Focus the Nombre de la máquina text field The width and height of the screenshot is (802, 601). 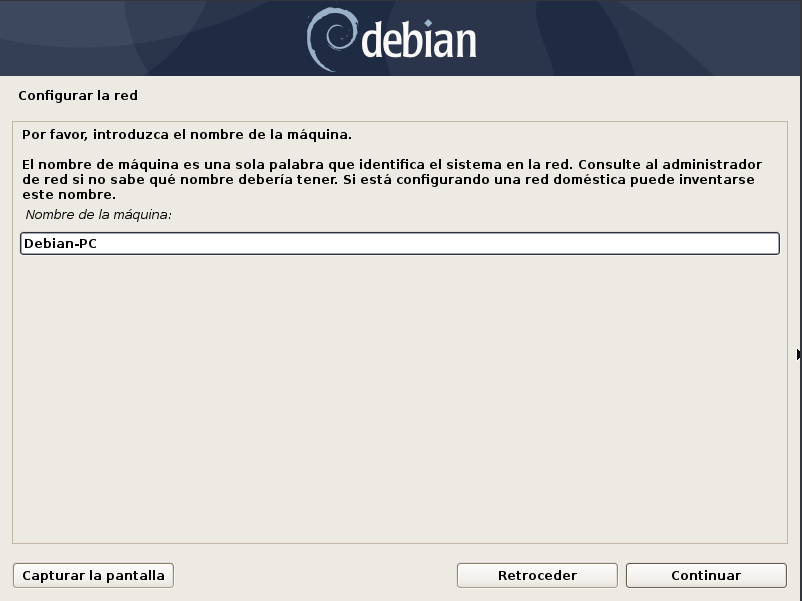click(400, 243)
